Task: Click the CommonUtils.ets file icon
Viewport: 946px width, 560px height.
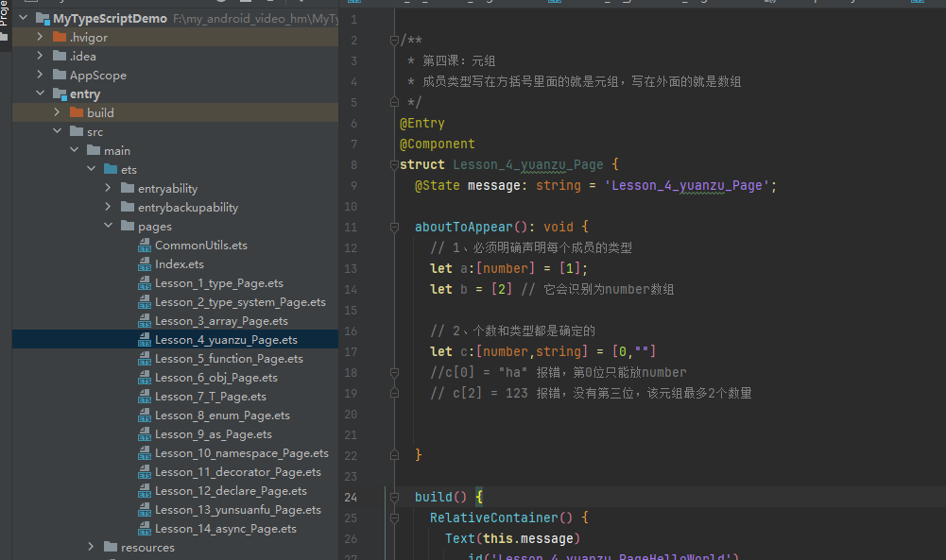Action: click(145, 246)
